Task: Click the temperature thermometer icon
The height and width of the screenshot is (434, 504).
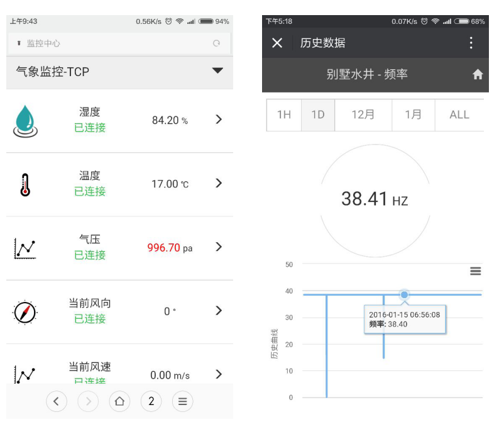Action: point(25,184)
